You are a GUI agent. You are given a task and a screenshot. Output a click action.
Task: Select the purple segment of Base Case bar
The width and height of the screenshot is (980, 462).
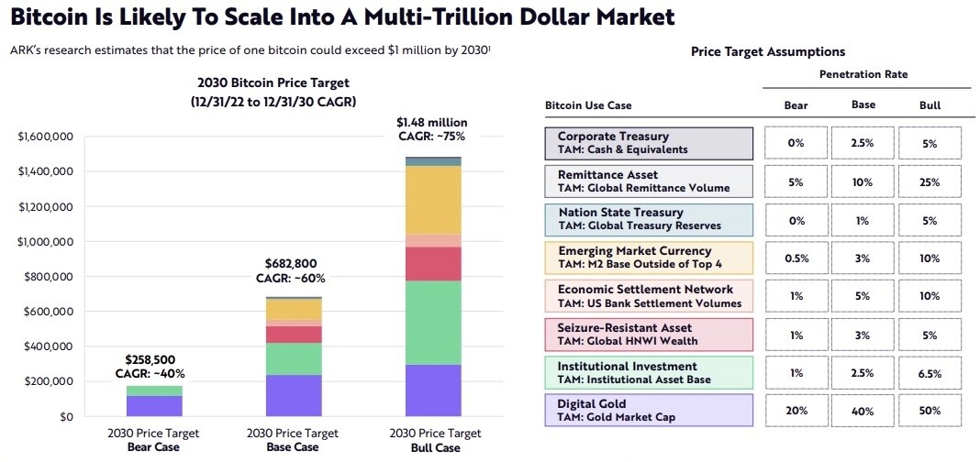coord(294,395)
